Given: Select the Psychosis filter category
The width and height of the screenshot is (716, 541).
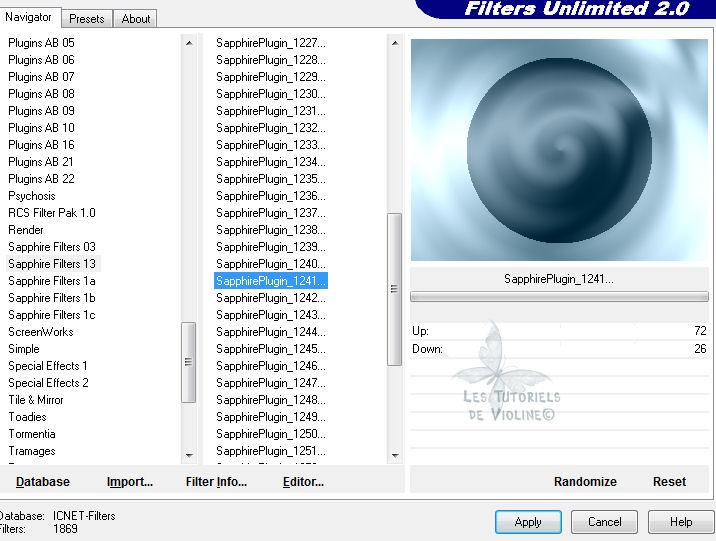Looking at the screenshot, I should (x=32, y=196).
